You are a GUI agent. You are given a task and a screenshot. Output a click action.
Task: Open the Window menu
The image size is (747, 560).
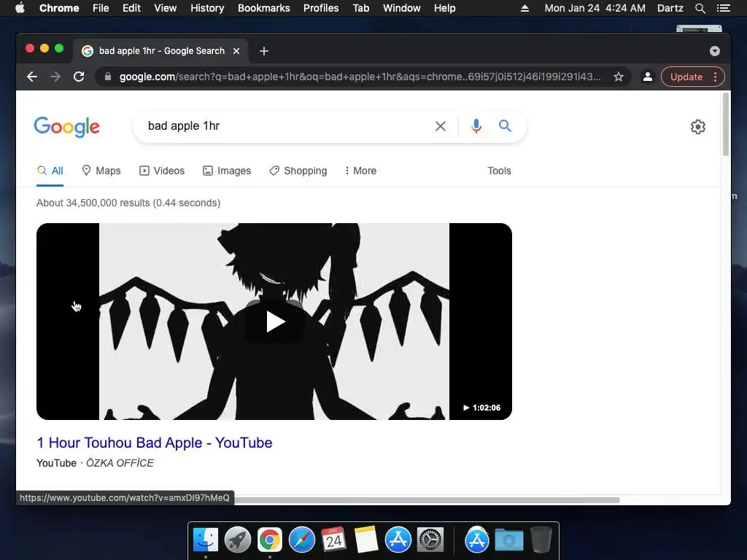(402, 8)
